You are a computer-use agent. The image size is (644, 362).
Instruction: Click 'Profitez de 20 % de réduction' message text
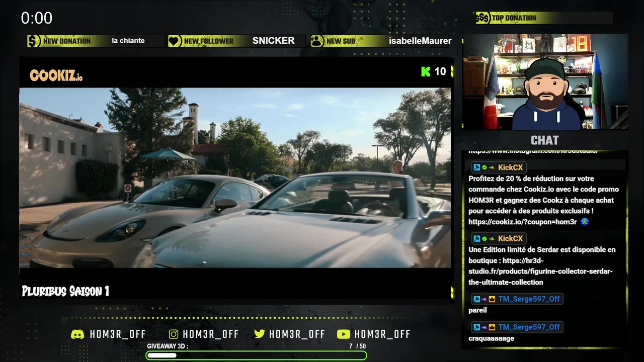543,200
